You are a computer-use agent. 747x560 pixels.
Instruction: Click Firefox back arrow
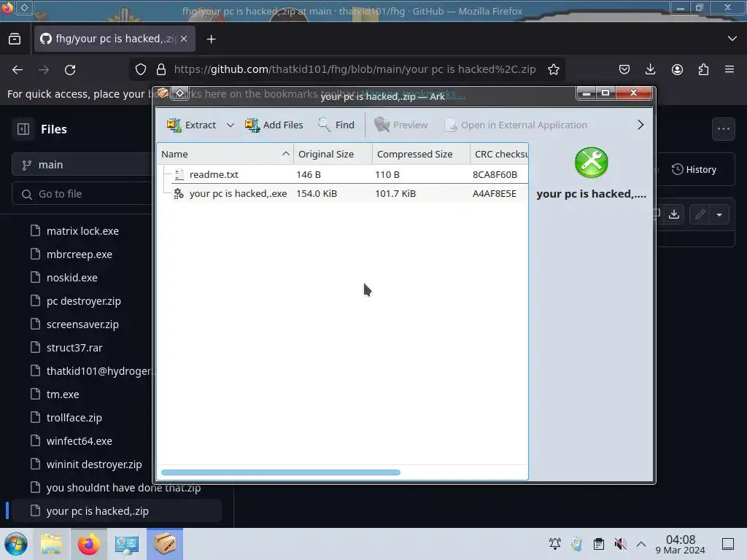pyautogui.click(x=18, y=69)
